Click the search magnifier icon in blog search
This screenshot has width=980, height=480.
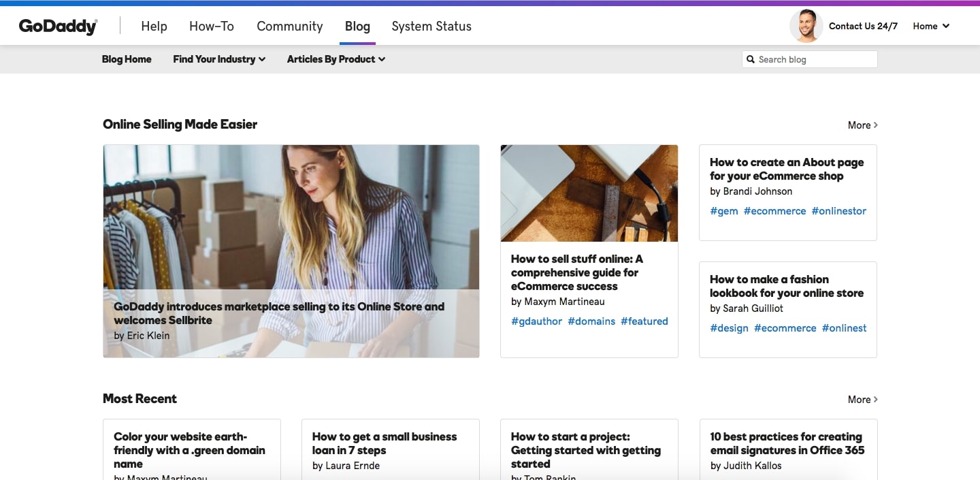751,59
